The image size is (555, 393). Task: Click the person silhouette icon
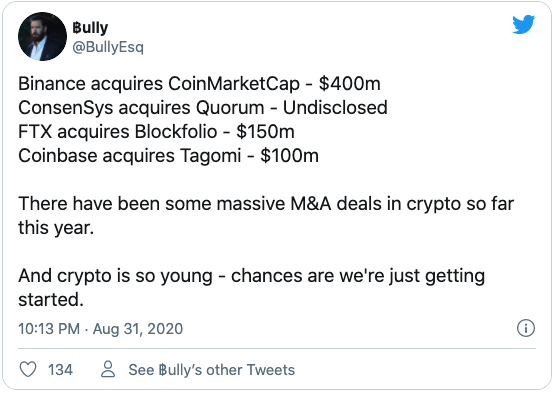108,369
